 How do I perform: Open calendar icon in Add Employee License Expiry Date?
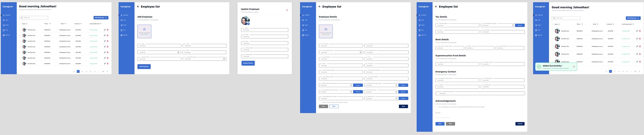(x=224, y=59)
